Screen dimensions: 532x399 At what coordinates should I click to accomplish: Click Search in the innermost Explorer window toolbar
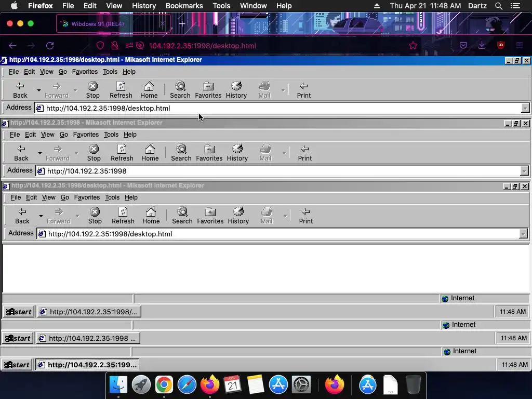(x=182, y=216)
